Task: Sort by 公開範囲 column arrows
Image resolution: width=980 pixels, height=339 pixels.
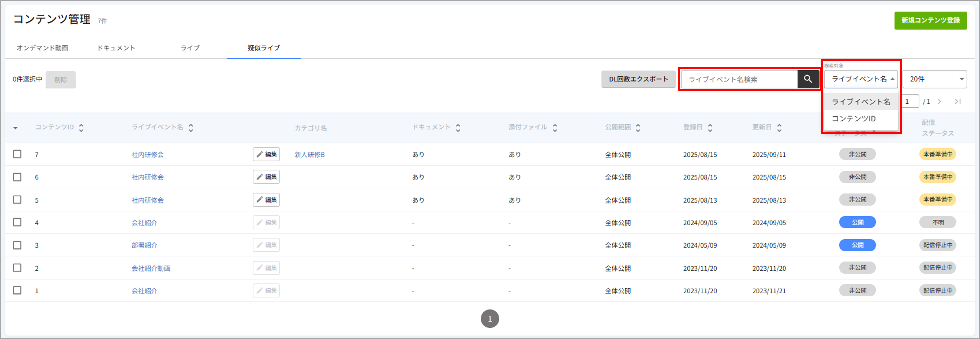Action: point(638,128)
